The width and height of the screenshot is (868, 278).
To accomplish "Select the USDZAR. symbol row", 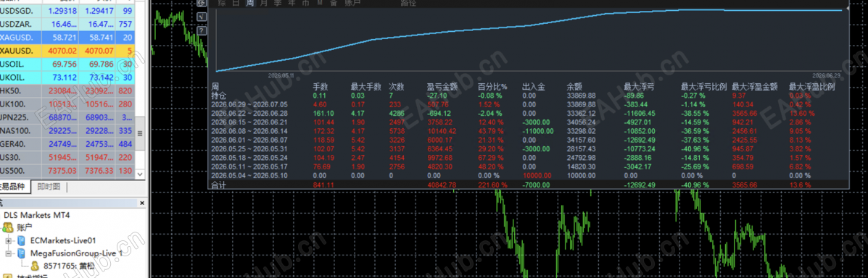I will [67, 25].
